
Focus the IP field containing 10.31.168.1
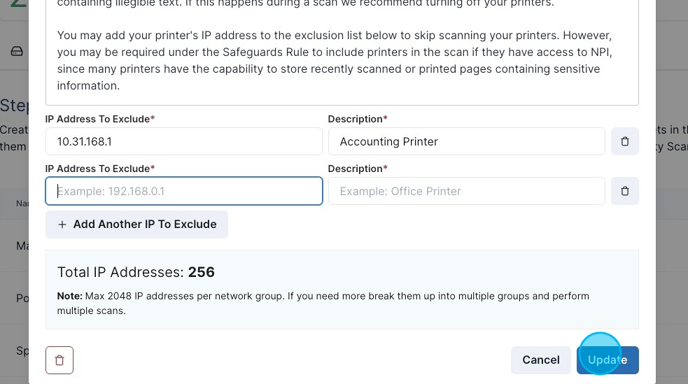pos(184,141)
